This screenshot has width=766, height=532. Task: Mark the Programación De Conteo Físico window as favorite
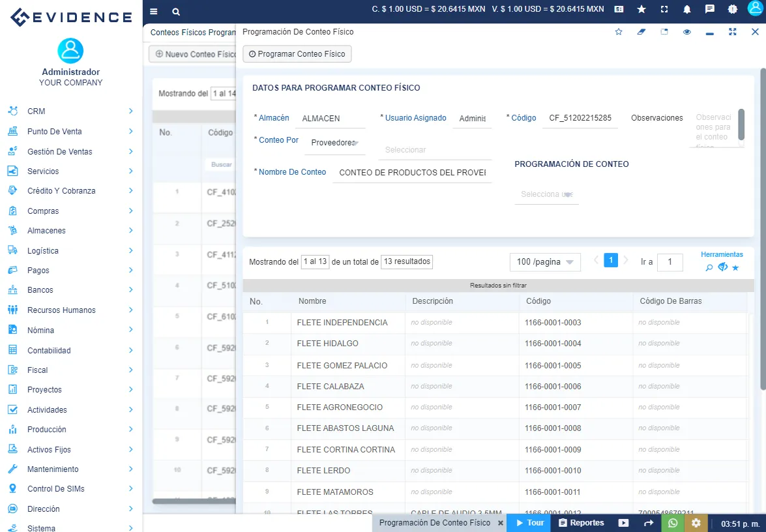pos(618,31)
